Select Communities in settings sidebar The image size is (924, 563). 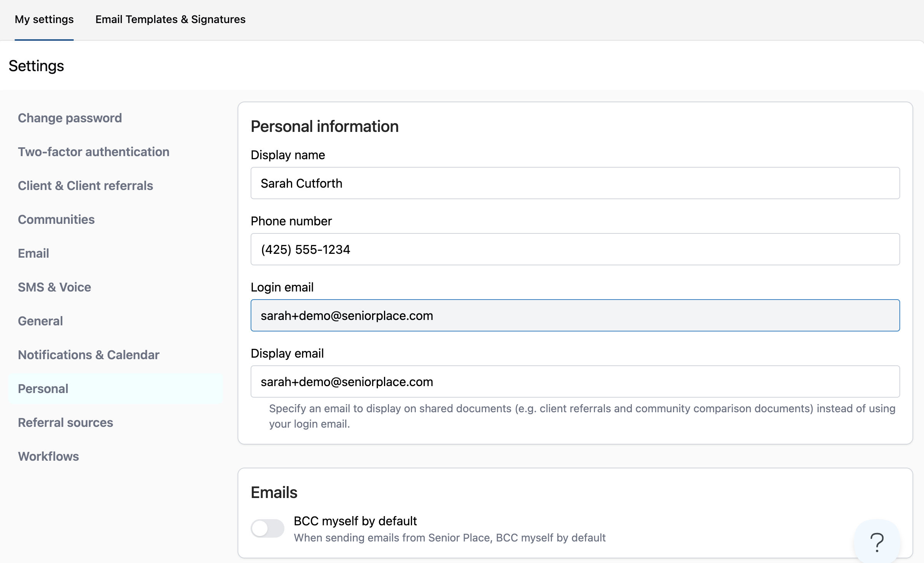(x=56, y=220)
